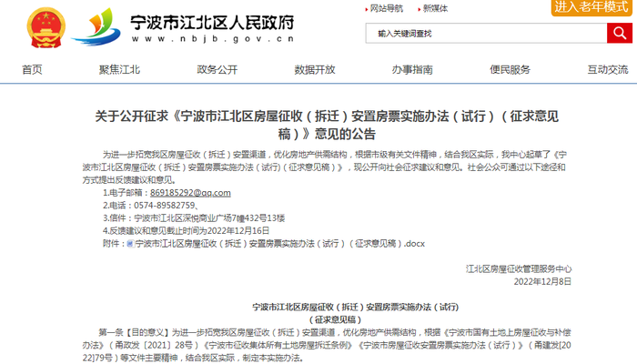Click the centered document title 安置房票实施办法（试行）
The height and width of the screenshot is (364, 637).
pos(356,308)
